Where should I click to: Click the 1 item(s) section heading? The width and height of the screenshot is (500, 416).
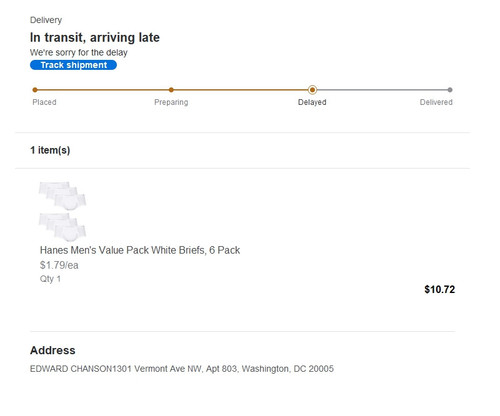click(50, 150)
